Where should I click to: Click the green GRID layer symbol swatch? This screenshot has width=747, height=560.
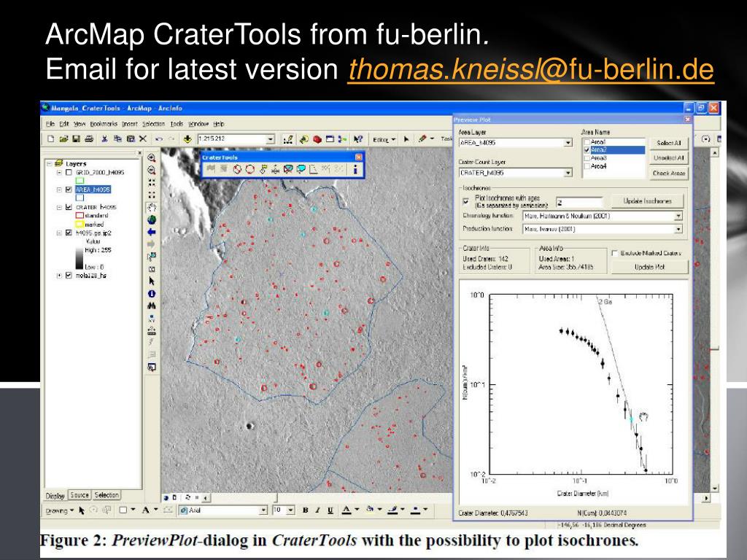tap(80, 181)
